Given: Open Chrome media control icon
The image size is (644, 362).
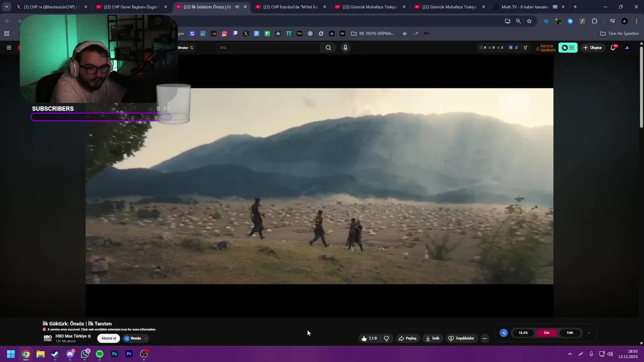Looking at the screenshot, I should point(612,21).
